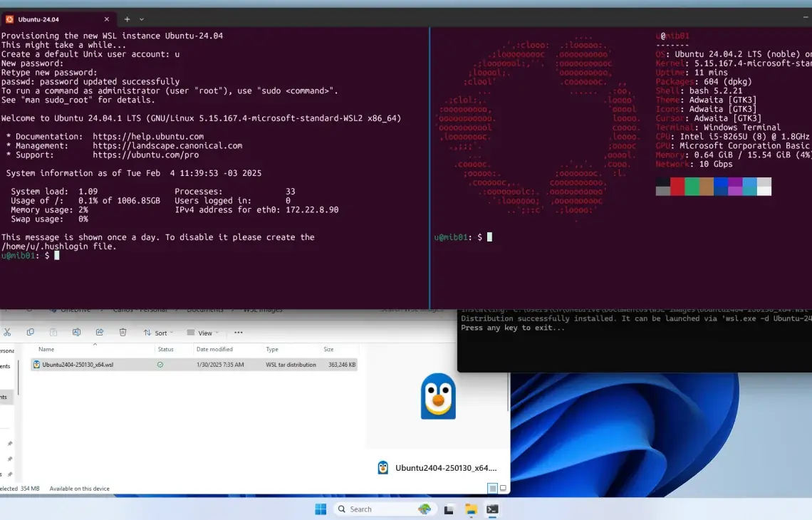The height and width of the screenshot is (520, 812).
Task: Click the Size column header
Action: tap(328, 350)
